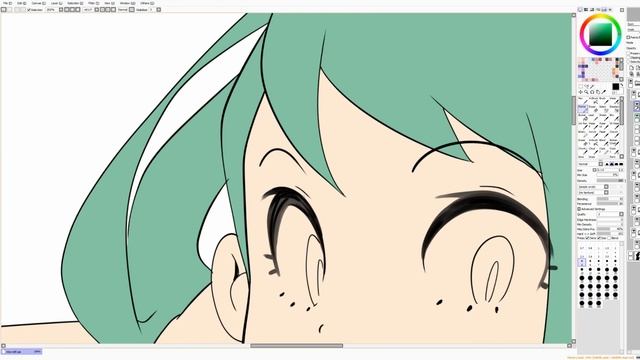Toggle the Selection display checkbox in toolbar

(x=29, y=9)
